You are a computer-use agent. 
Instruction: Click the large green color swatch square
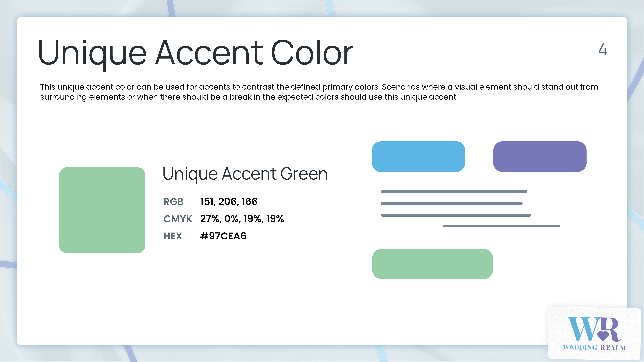tap(102, 210)
